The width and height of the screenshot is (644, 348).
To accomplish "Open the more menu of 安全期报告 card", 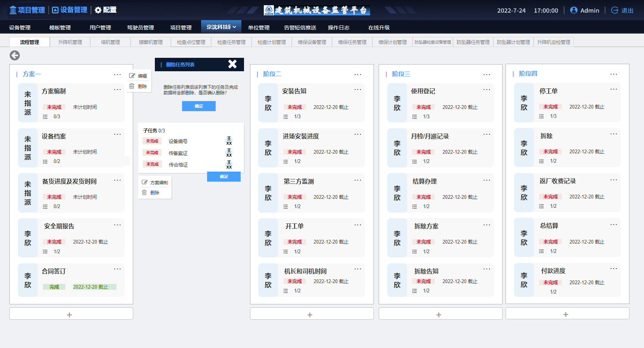I will (118, 225).
